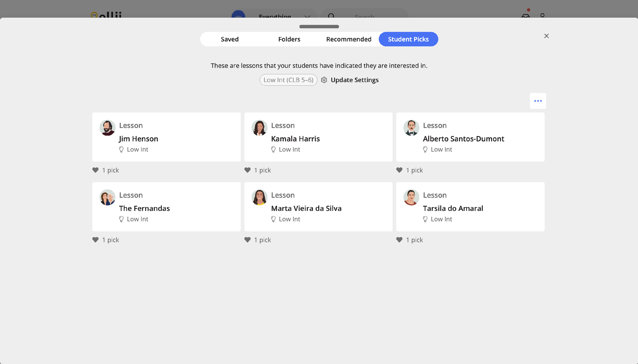
Task: Open the Jim Henson lesson card
Action: click(166, 137)
